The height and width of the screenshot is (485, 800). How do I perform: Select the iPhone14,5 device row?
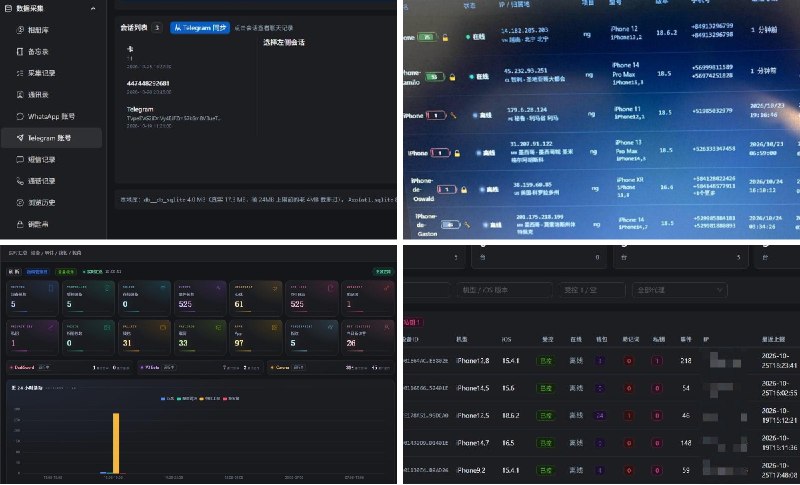(602, 388)
